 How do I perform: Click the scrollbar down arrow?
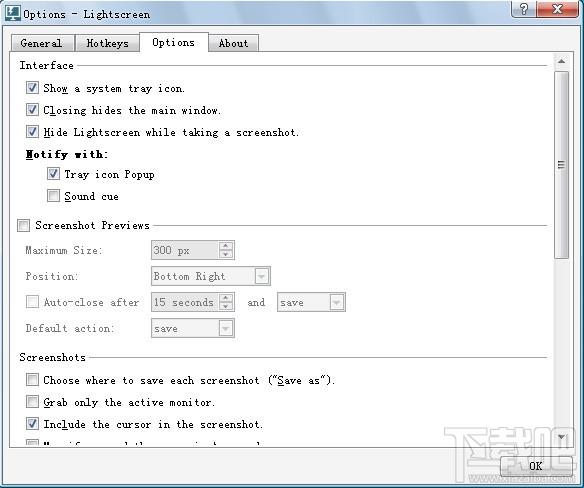pos(561,437)
